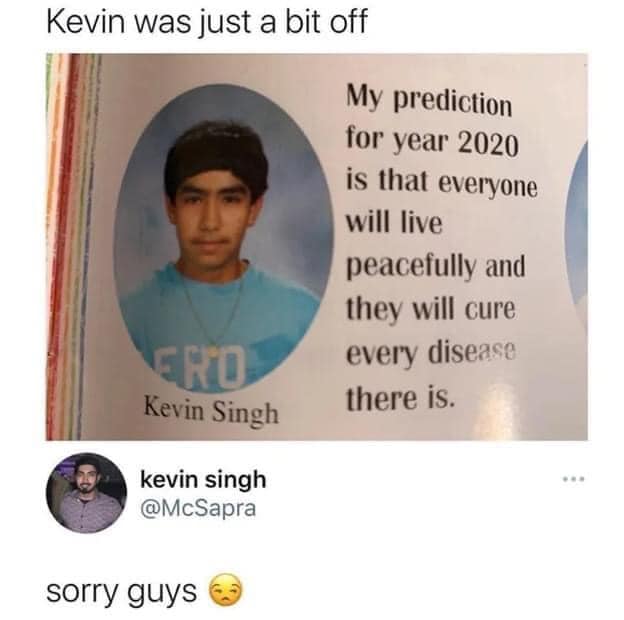Click the 'every disease' line
Viewport: 624px width, 620px height.
[431, 353]
